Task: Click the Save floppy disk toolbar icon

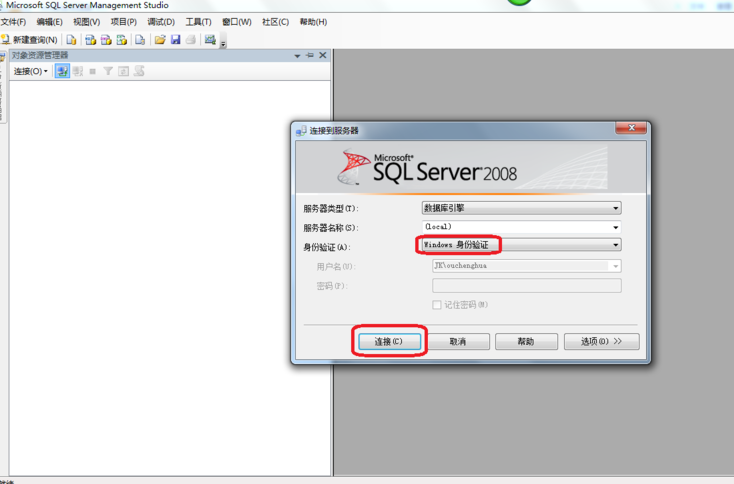Action: [176, 40]
